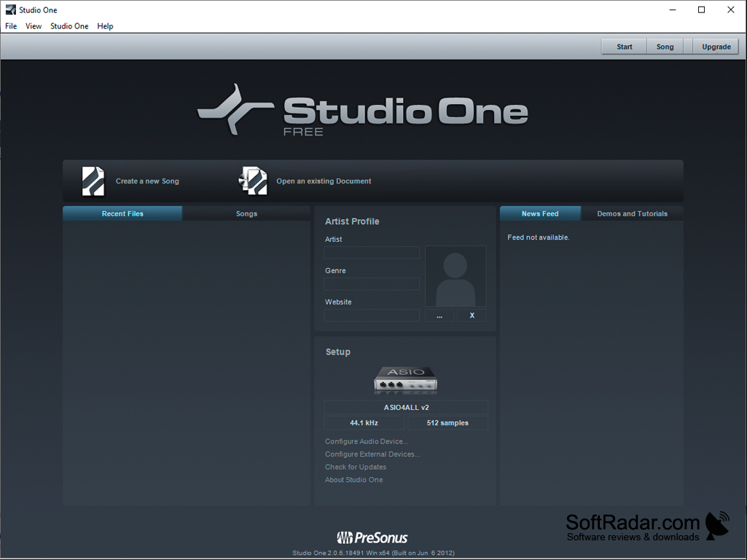
Task: Click Check for Updates link
Action: tap(356, 467)
